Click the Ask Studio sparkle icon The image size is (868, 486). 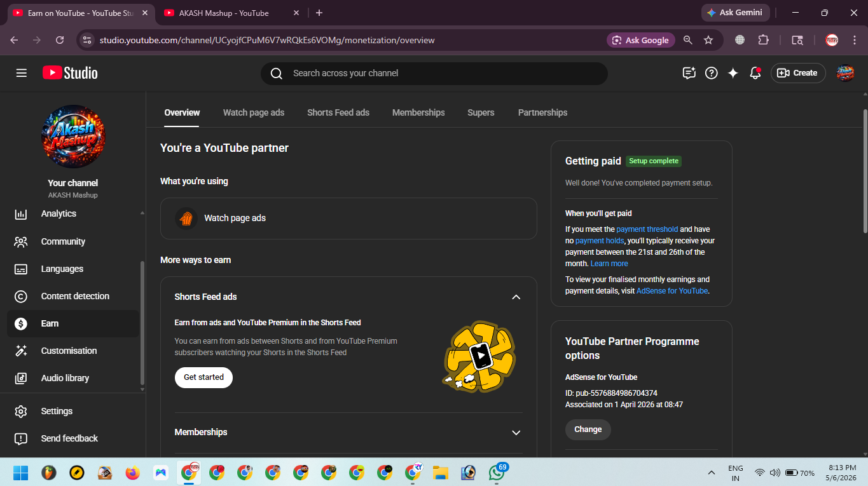[733, 73]
